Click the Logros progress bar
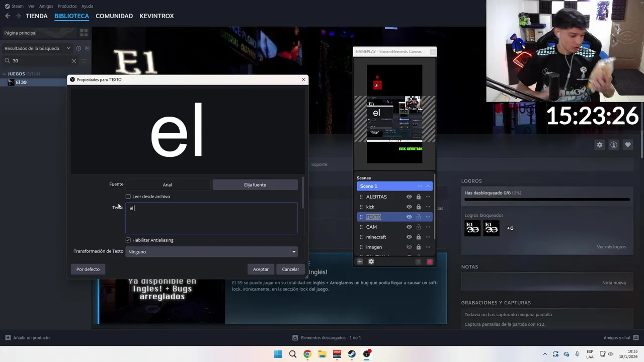 click(547, 200)
